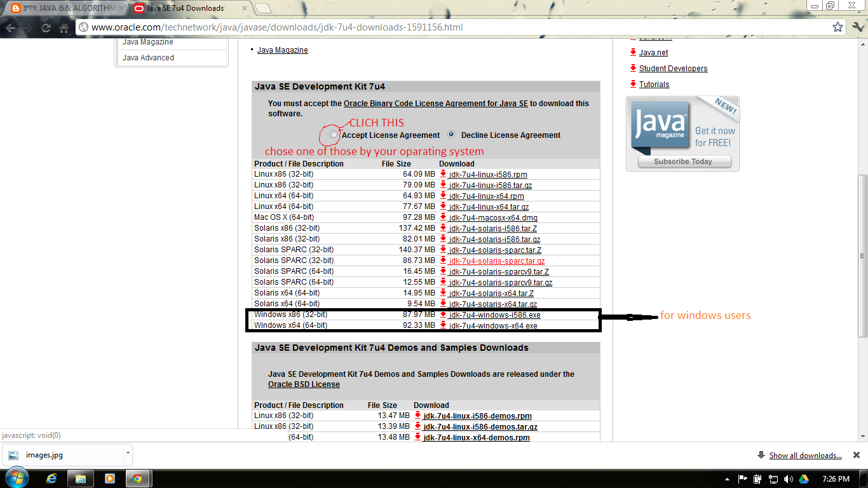Screen dimensions: 868x488
Task: Click download arrow icon beside jdk-7u4-solaris-sparc.tar.Z
Action: point(444,250)
